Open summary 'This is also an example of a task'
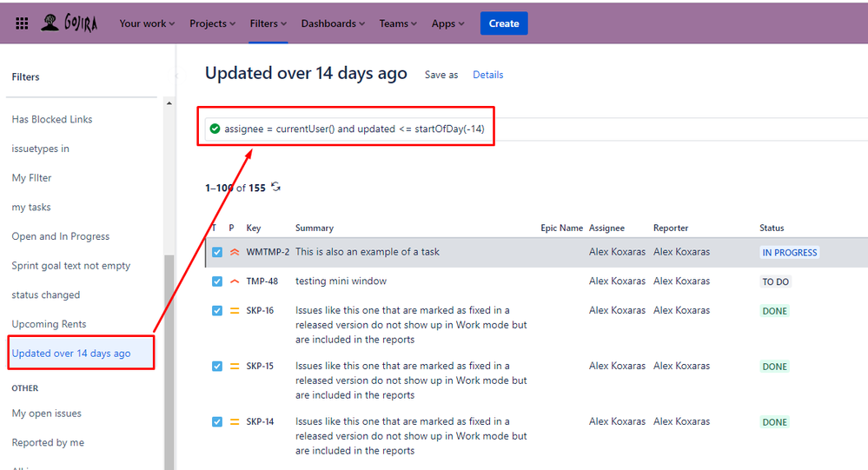This screenshot has width=868, height=470. [x=368, y=252]
